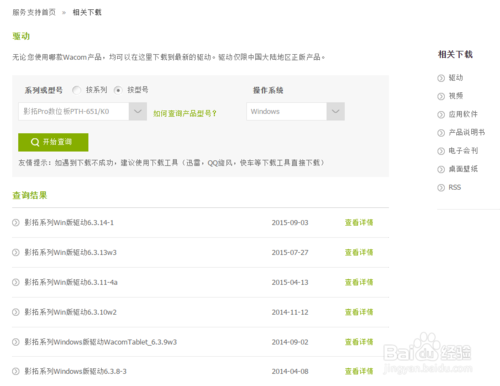500x386 pixels.
Task: Click the green 驱动 page heading
Action: coord(21,36)
